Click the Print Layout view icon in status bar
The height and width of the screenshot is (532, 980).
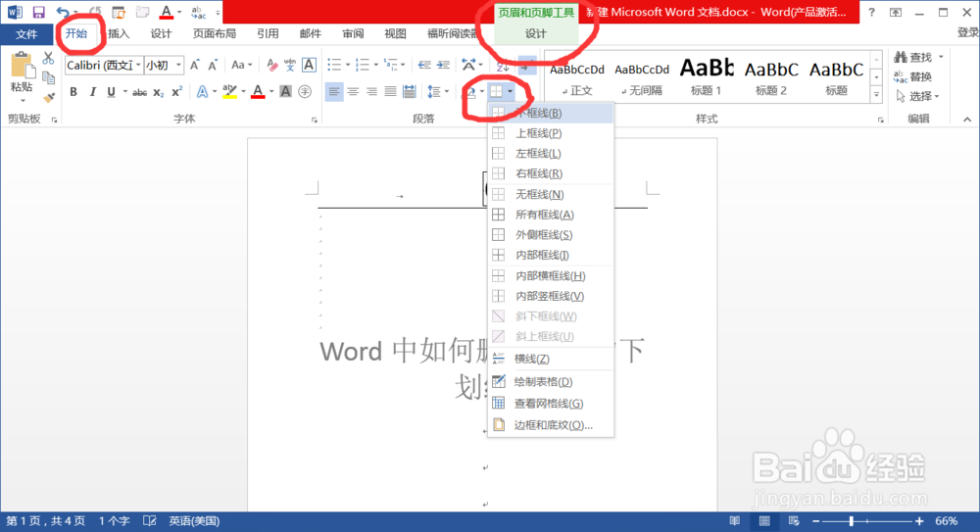coord(764,521)
